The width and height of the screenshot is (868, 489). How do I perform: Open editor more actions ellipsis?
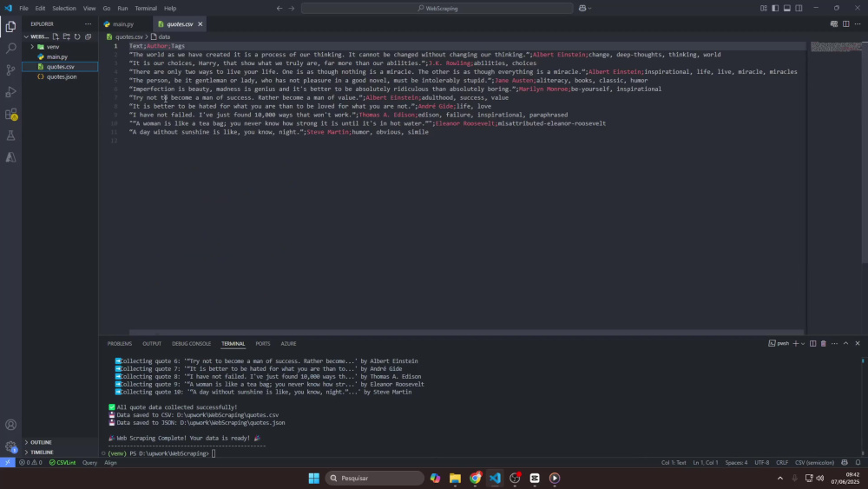(858, 23)
